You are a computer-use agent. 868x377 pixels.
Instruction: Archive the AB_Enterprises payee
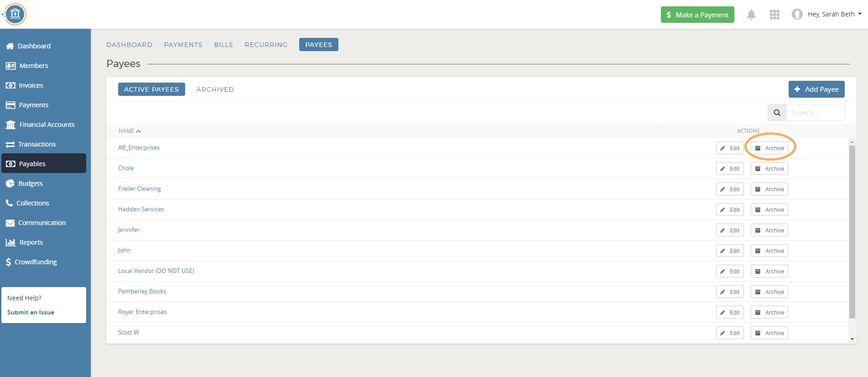769,148
